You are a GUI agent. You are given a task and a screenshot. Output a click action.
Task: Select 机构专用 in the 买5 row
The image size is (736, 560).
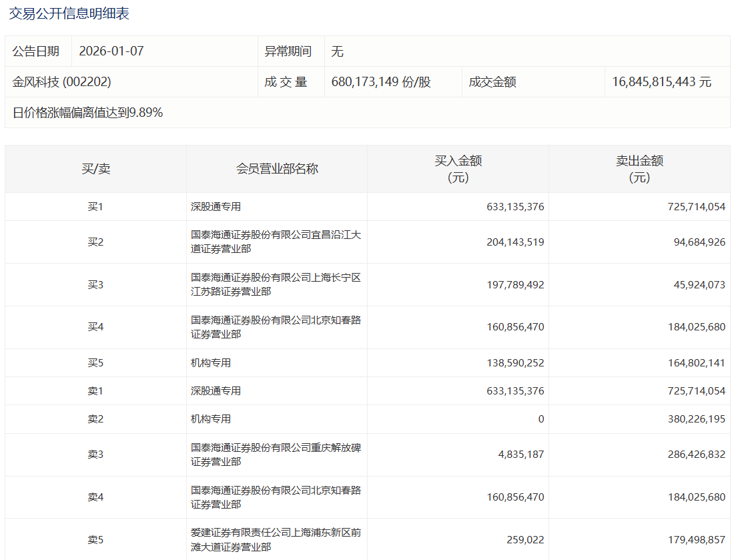[211, 363]
